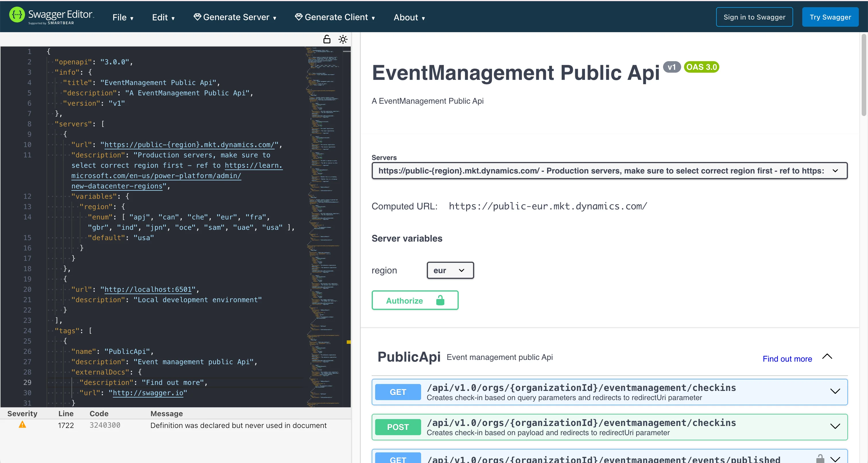Image resolution: width=868 pixels, height=463 pixels.
Task: Expand the GET checkins operation chevron
Action: click(835, 391)
